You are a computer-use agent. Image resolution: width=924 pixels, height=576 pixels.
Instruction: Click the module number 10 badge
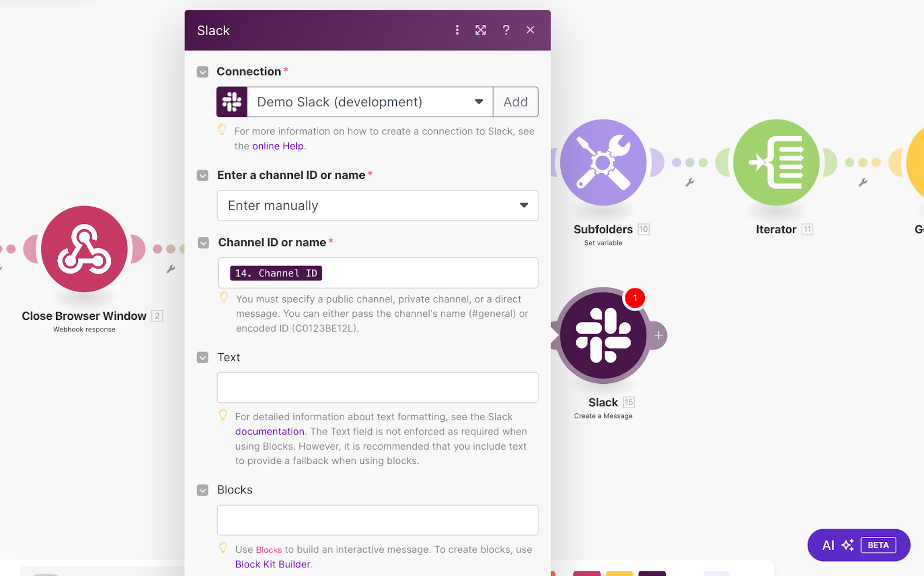point(644,229)
